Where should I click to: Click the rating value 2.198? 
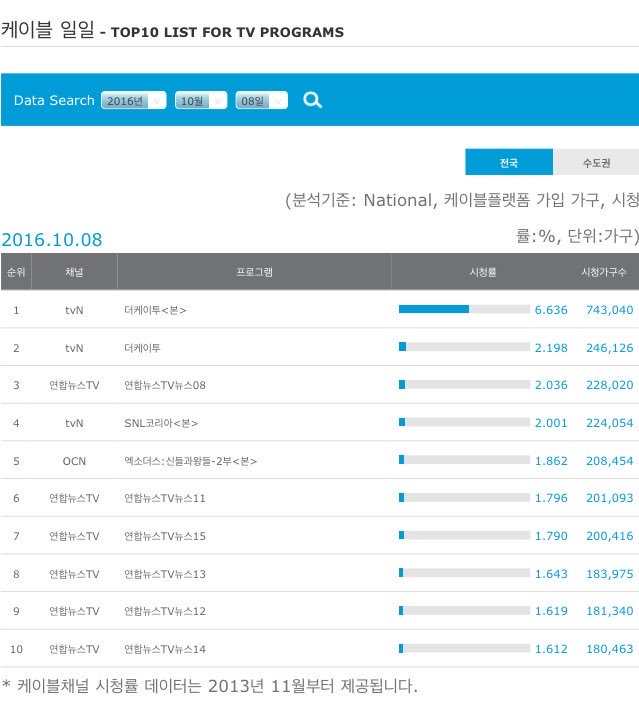click(x=551, y=348)
